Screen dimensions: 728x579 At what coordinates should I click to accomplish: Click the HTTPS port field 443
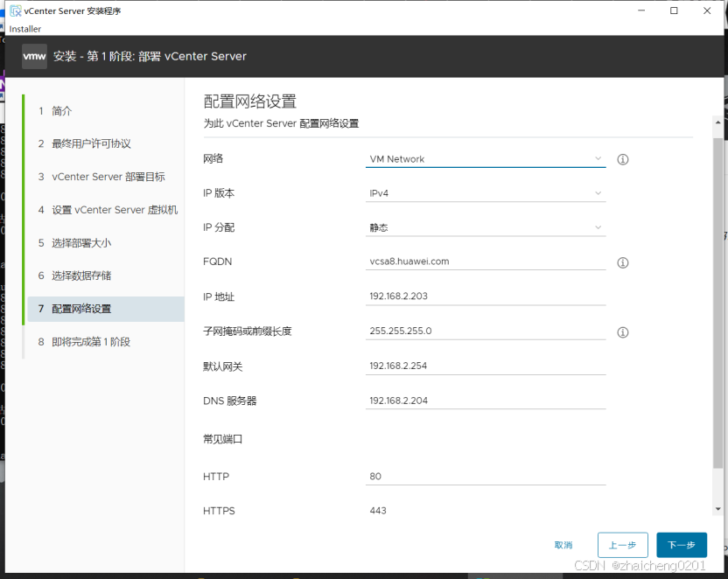click(x=485, y=511)
